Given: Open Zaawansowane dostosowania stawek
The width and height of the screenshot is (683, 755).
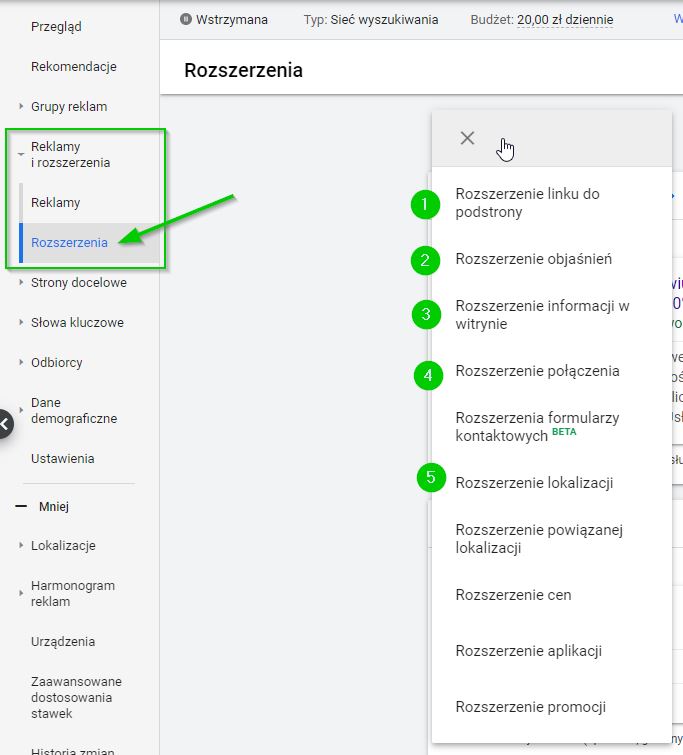Looking at the screenshot, I should pyautogui.click(x=76, y=697).
